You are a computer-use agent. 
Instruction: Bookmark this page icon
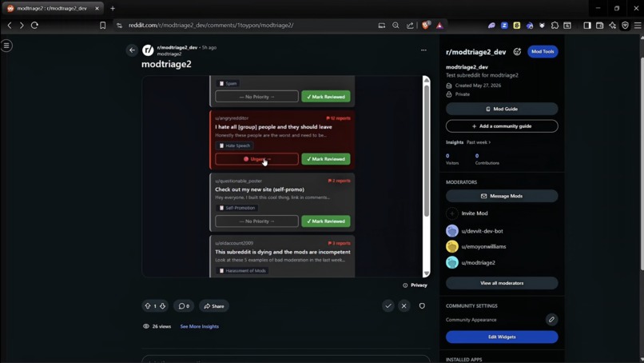[103, 26]
